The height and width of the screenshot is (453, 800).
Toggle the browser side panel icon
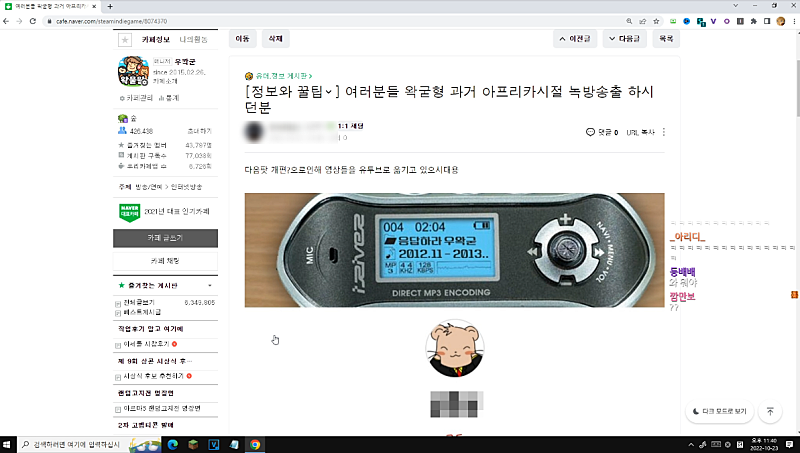(x=767, y=21)
